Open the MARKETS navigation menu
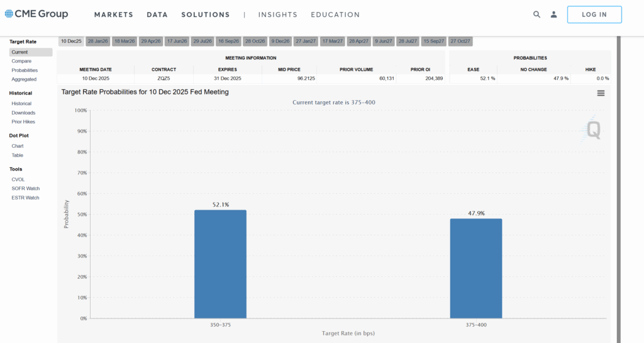644x343 pixels. [x=113, y=14]
